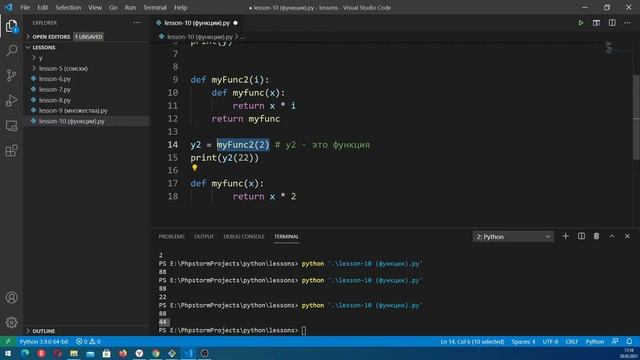Click the terminal input prompt
Image resolution: width=640 pixels, height=360 pixels.
pyautogui.click(x=304, y=330)
